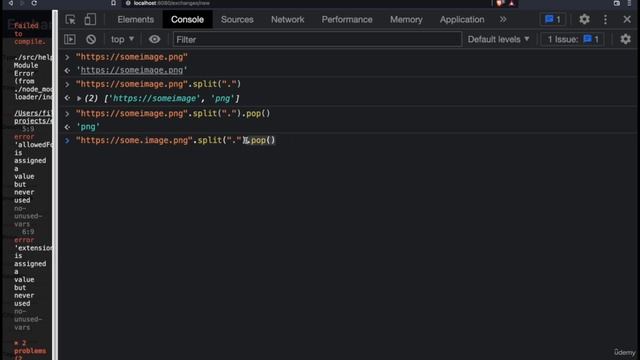Open console settings gear icon
The image size is (640, 360).
pyautogui.click(x=625, y=39)
